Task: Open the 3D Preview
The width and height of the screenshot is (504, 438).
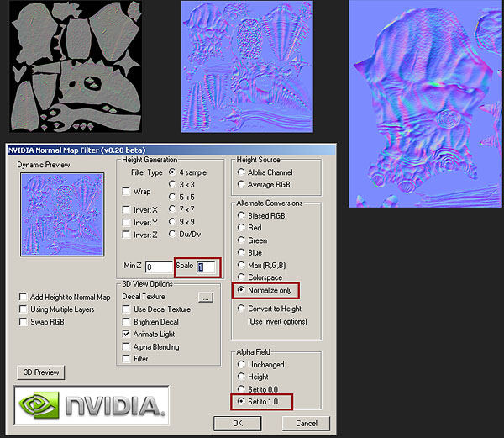Action: click(x=41, y=372)
